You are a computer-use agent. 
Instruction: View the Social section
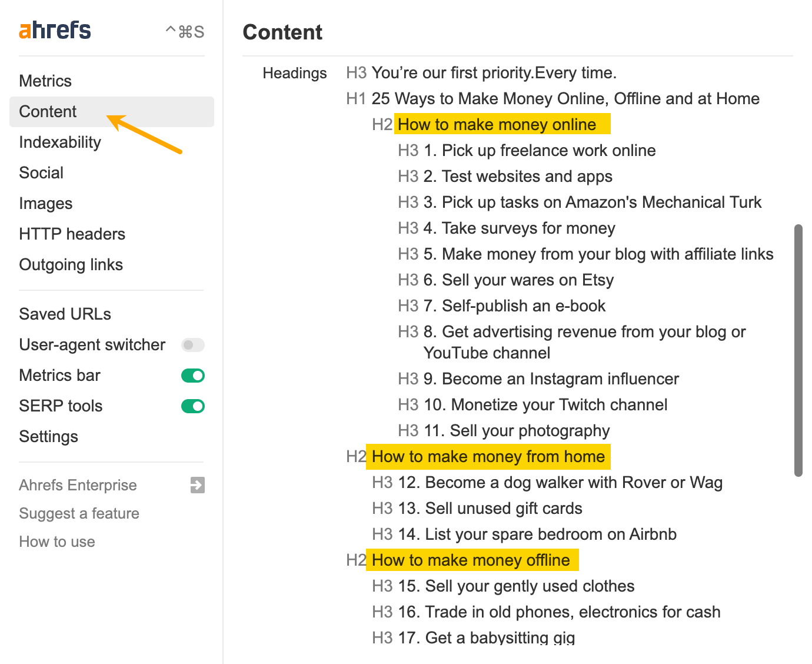[x=41, y=172]
